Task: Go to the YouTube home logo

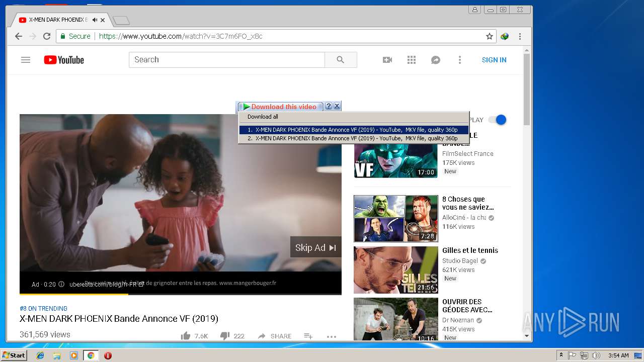Action: coord(64,60)
